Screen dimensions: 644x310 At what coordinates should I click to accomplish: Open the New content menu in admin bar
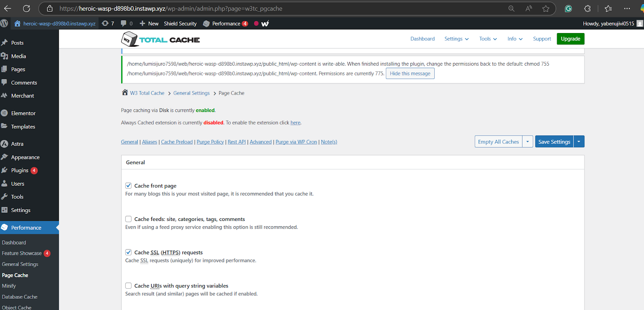pyautogui.click(x=149, y=23)
